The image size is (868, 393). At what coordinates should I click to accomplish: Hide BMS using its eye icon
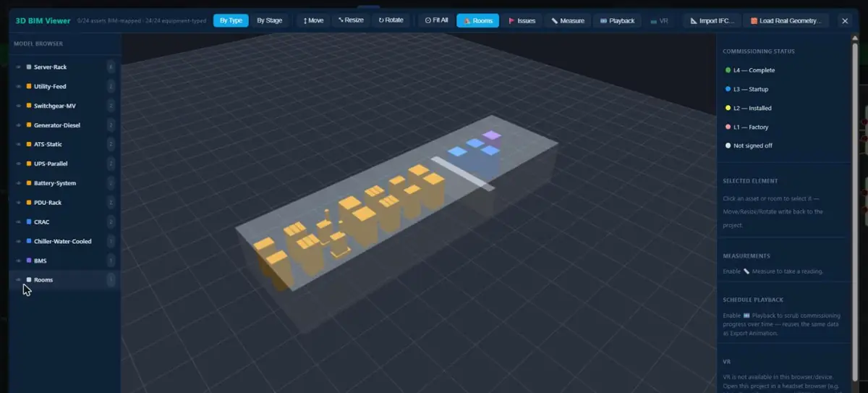coord(19,261)
